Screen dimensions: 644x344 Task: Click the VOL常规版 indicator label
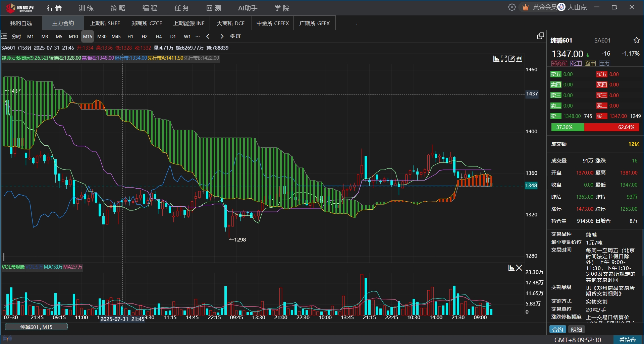point(13,267)
